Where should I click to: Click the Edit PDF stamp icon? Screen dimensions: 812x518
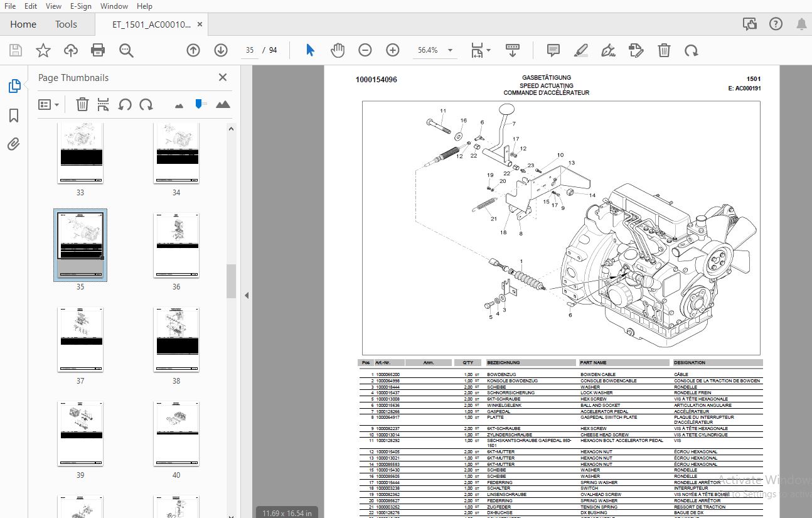[636, 50]
